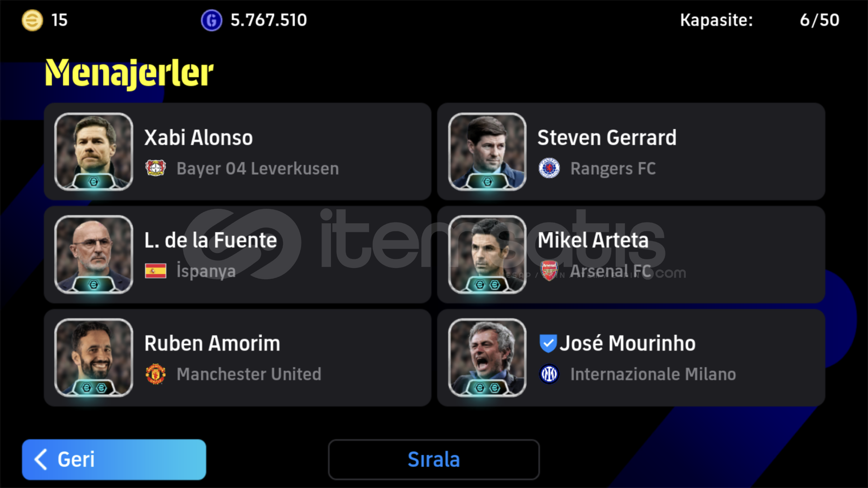Click the back chevron arrow in Geri

tap(41, 460)
